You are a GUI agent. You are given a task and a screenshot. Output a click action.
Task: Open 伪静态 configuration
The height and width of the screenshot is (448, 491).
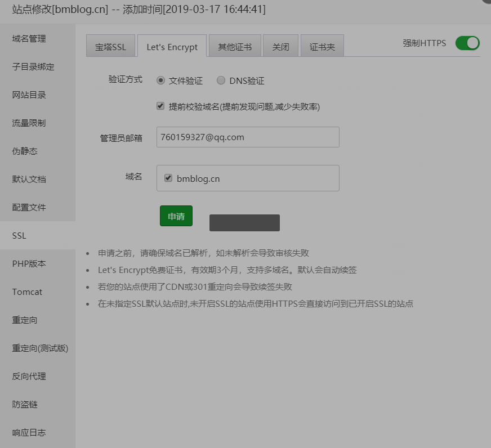pyautogui.click(x=26, y=151)
